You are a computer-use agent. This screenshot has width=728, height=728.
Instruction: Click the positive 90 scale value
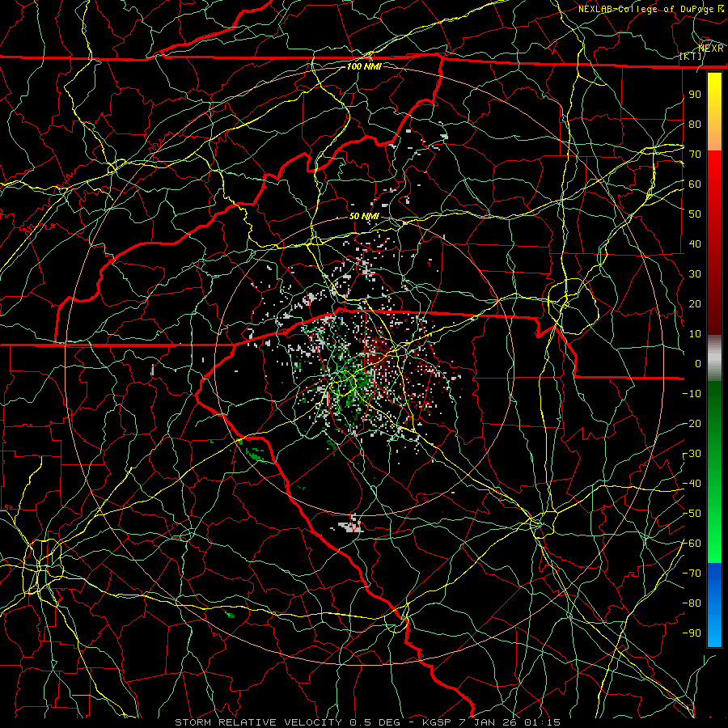[x=695, y=95]
